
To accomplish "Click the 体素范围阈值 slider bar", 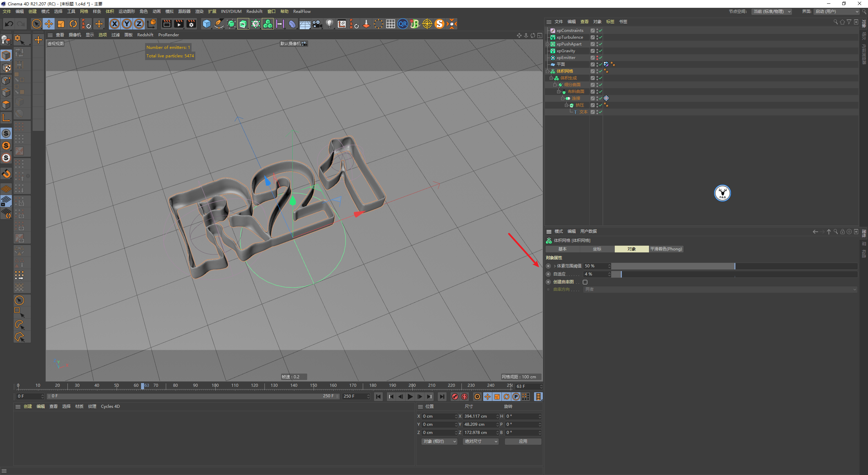I will [x=734, y=266].
